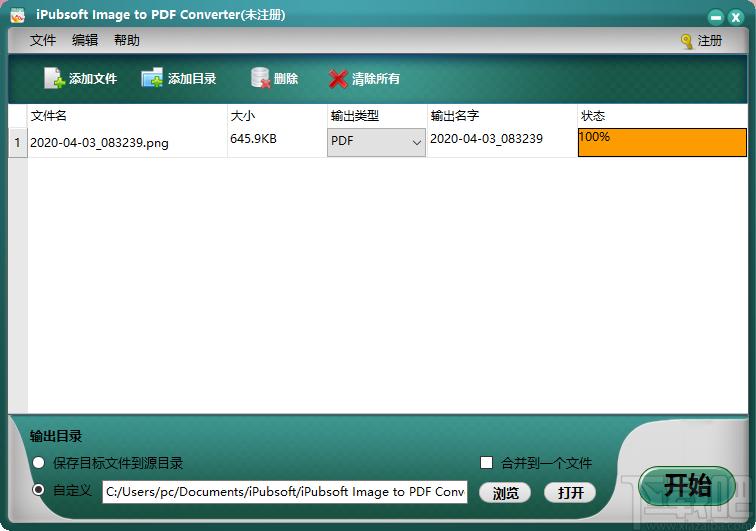This screenshot has width=756, height=531.
Task: Click the Clear All (清除所有) icon
Action: point(338,78)
